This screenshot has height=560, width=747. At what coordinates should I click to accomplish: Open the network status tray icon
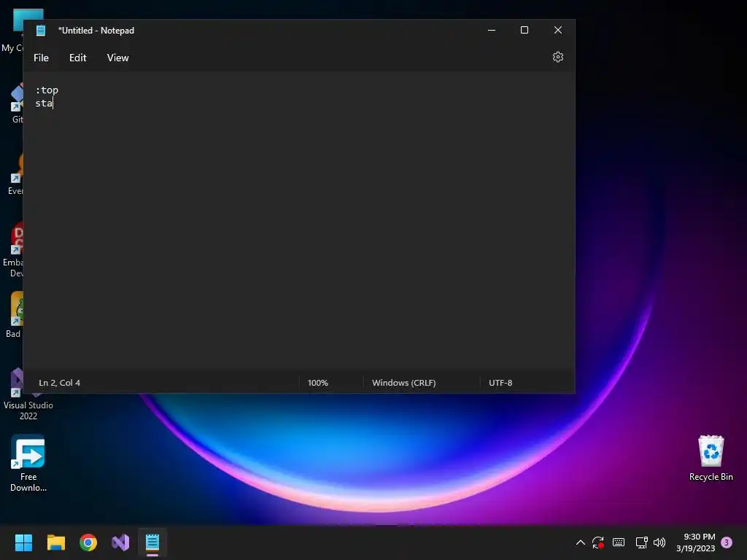641,542
